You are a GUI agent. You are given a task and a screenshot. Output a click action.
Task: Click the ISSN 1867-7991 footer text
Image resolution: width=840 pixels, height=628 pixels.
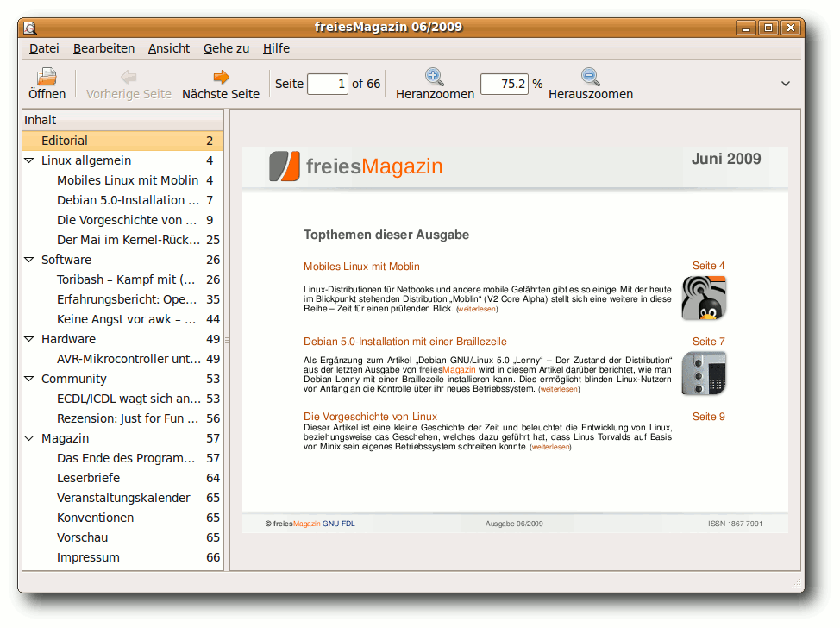735,524
